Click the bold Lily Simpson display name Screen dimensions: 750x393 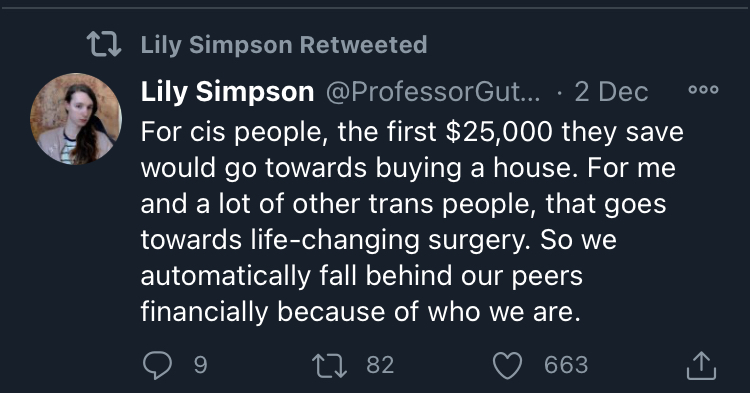(227, 91)
